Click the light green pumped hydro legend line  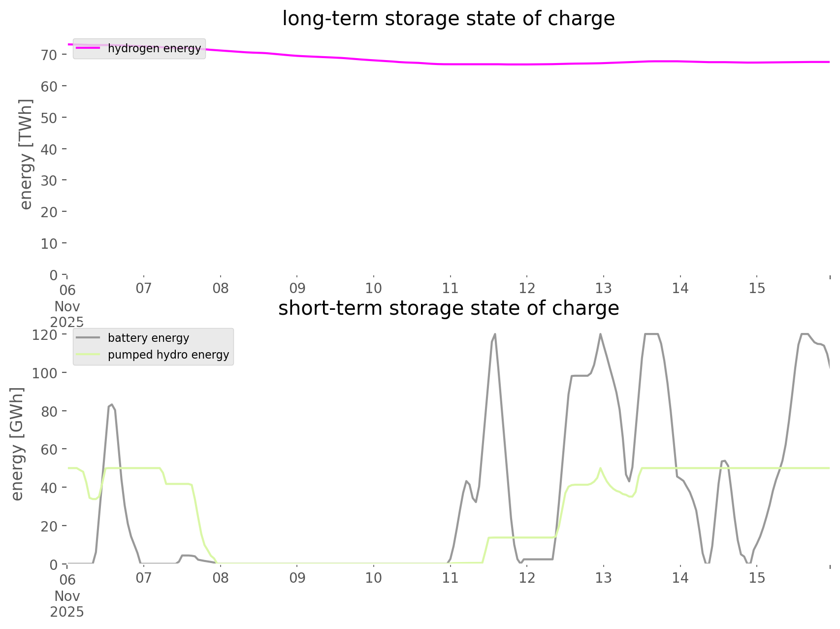[x=88, y=355]
